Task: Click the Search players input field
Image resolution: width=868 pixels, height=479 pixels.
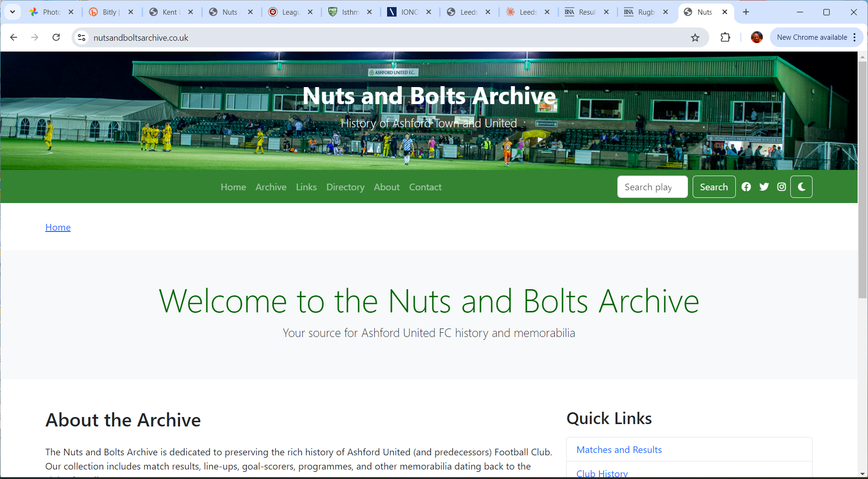Action: [652, 187]
